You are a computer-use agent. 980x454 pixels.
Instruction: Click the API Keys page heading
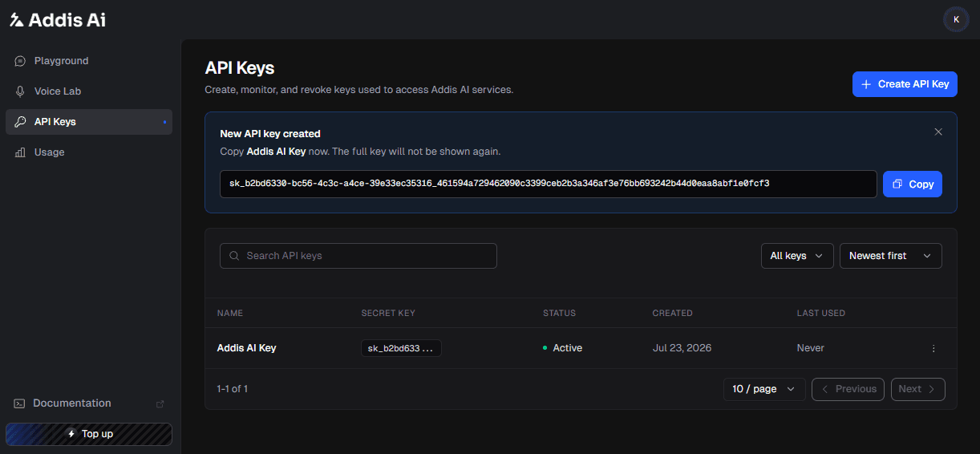pos(240,68)
